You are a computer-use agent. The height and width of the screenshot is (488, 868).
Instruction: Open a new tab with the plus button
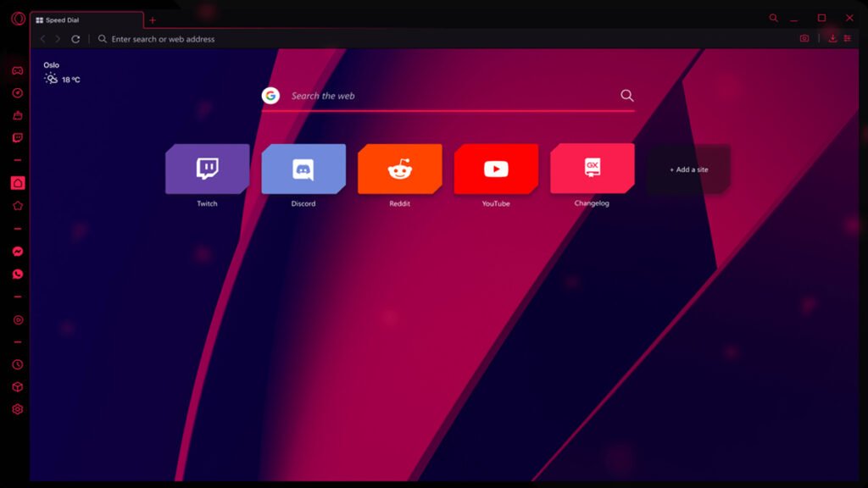(x=153, y=19)
